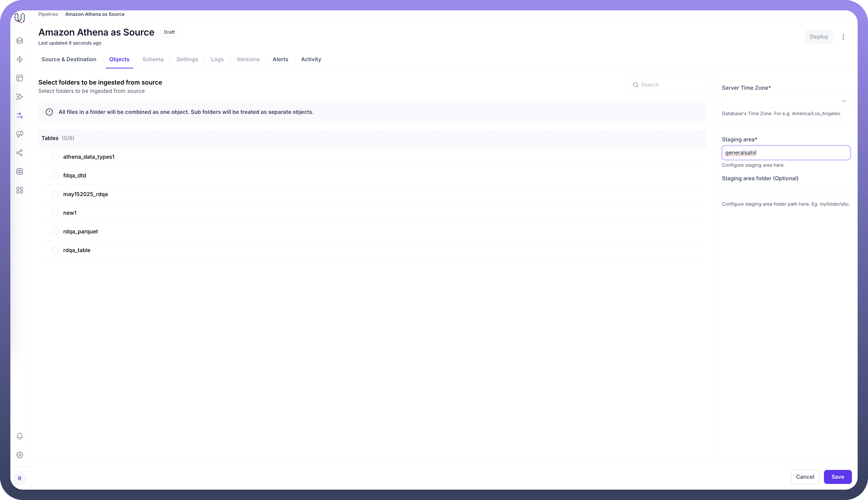Click the Save button

click(x=837, y=477)
